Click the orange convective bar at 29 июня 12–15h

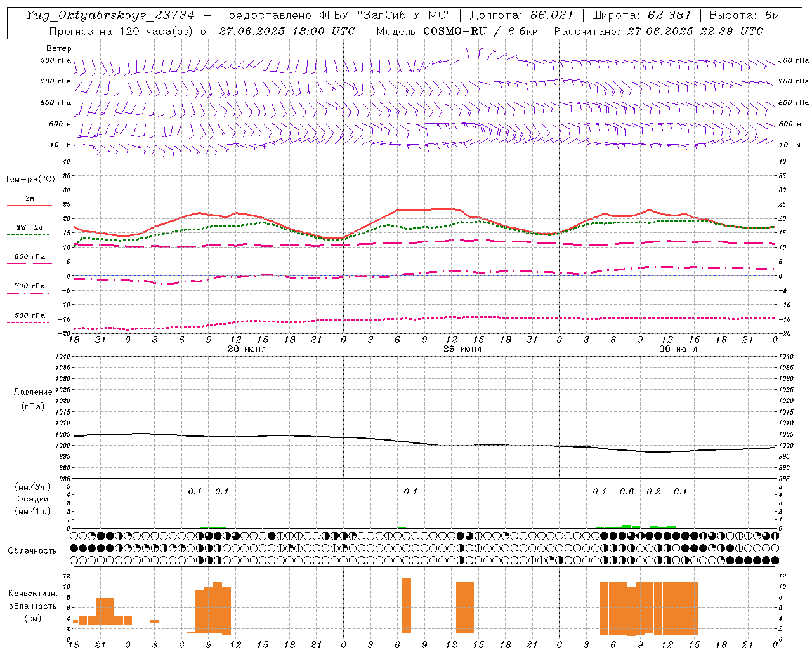pos(465,607)
